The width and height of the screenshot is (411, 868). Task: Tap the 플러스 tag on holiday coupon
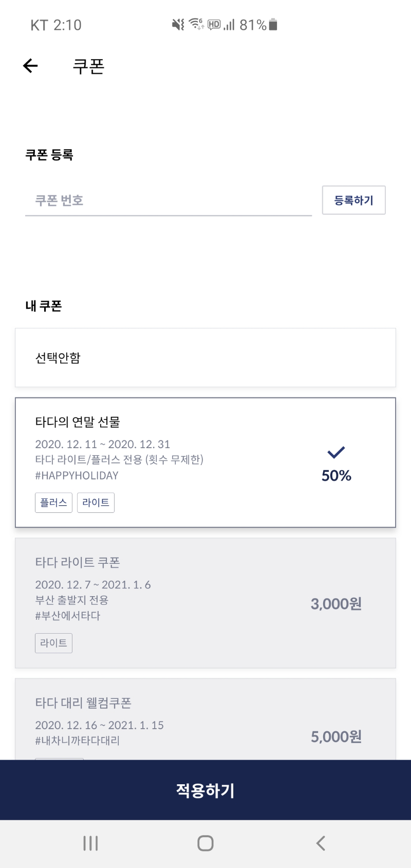[53, 503]
